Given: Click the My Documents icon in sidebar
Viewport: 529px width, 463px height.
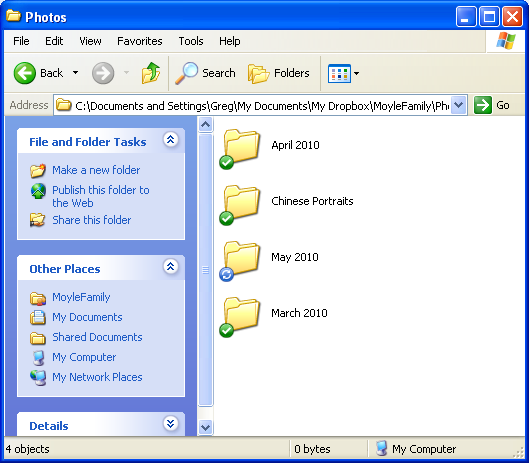Looking at the screenshot, I should (38, 318).
